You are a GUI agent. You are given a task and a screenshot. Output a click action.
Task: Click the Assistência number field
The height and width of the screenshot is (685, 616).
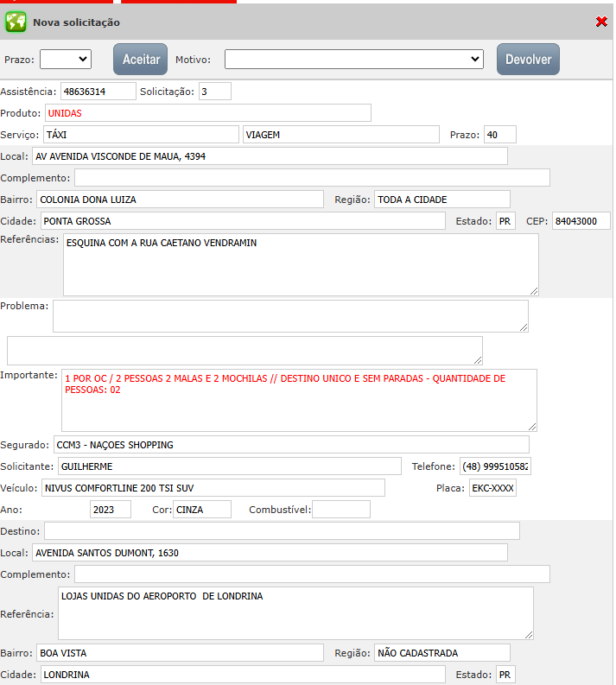coord(98,91)
